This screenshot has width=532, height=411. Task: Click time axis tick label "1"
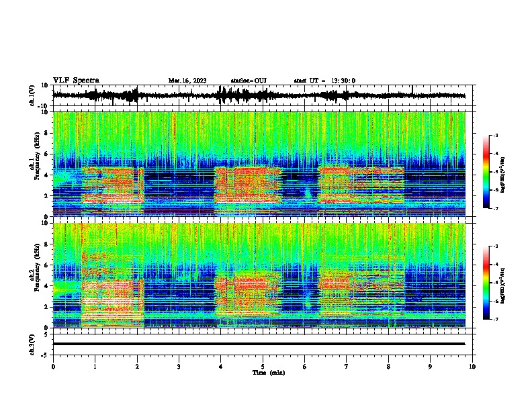click(95, 367)
